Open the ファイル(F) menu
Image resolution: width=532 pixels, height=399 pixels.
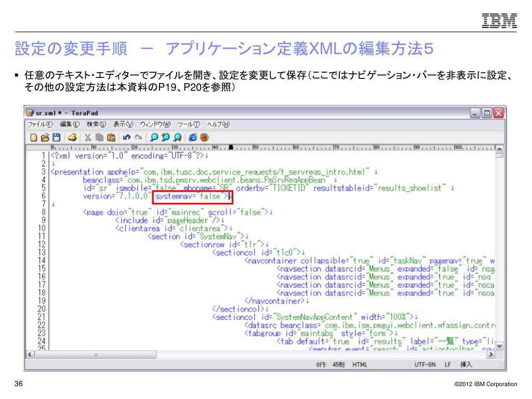point(40,124)
